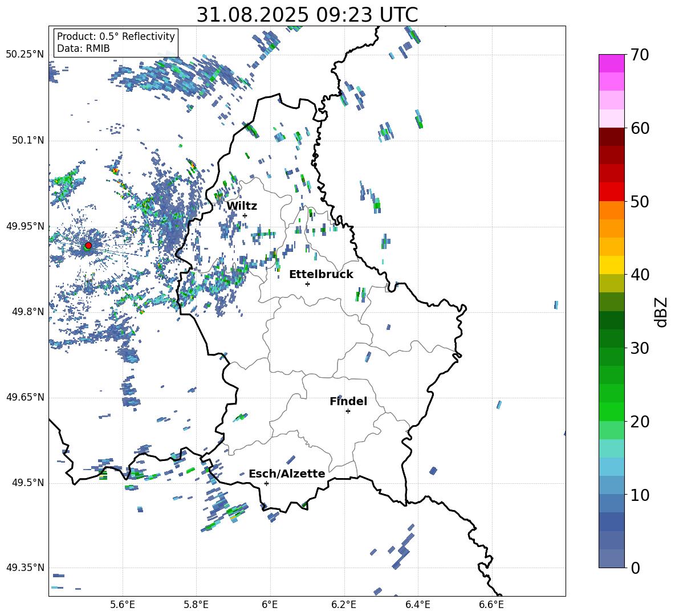Image resolution: width=675 pixels, height=616 pixels.
Task: Click the colorbar tick label 30
Action: click(640, 348)
